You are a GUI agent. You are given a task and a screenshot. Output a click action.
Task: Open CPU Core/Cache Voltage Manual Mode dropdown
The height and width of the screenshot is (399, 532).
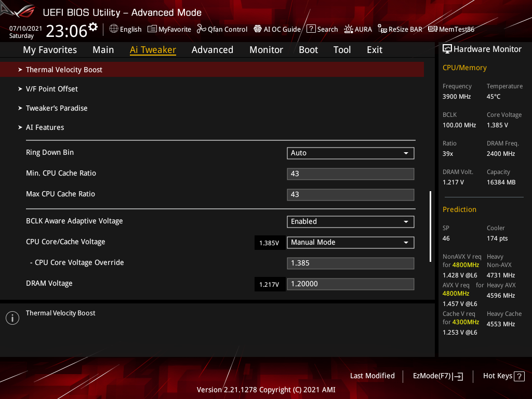[351, 242]
